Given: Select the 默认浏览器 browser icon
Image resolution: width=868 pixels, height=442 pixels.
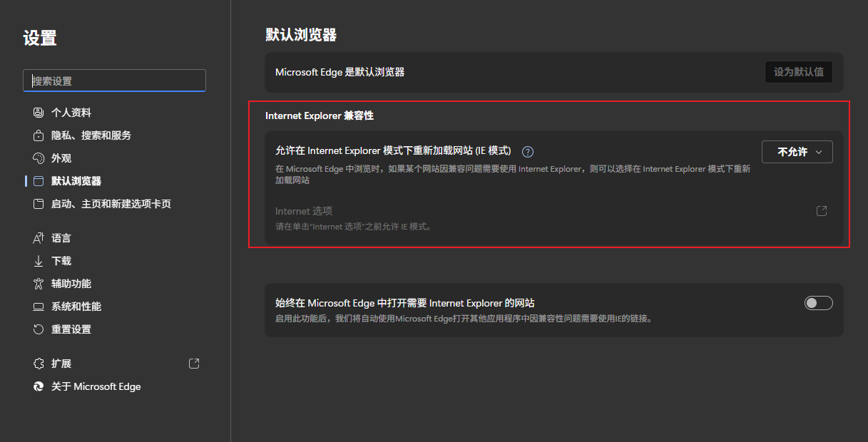Looking at the screenshot, I should point(38,180).
